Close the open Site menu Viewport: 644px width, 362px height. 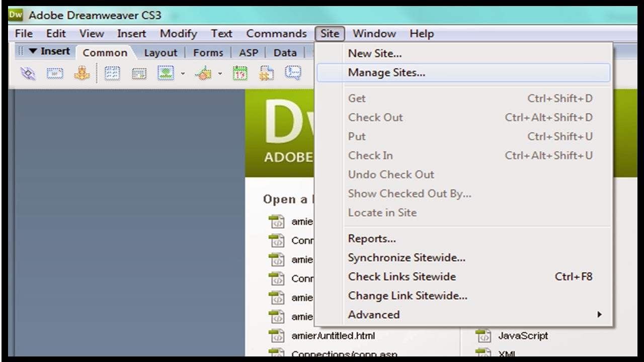330,34
